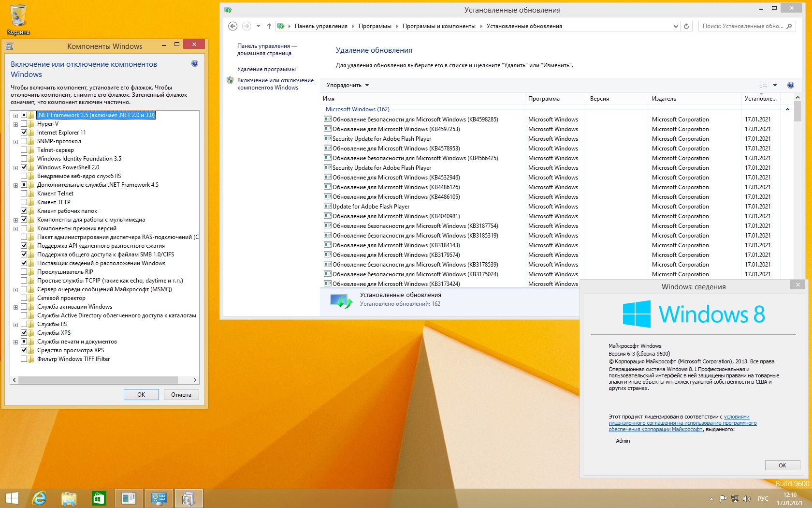Click Программы in the breadcrumb bar

[375, 26]
